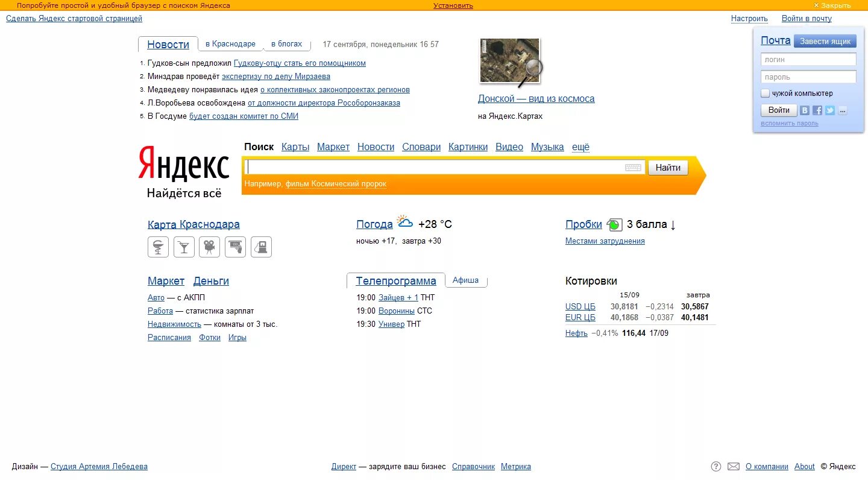
Task: Show bars via the cocktail glass icon
Action: click(x=184, y=247)
